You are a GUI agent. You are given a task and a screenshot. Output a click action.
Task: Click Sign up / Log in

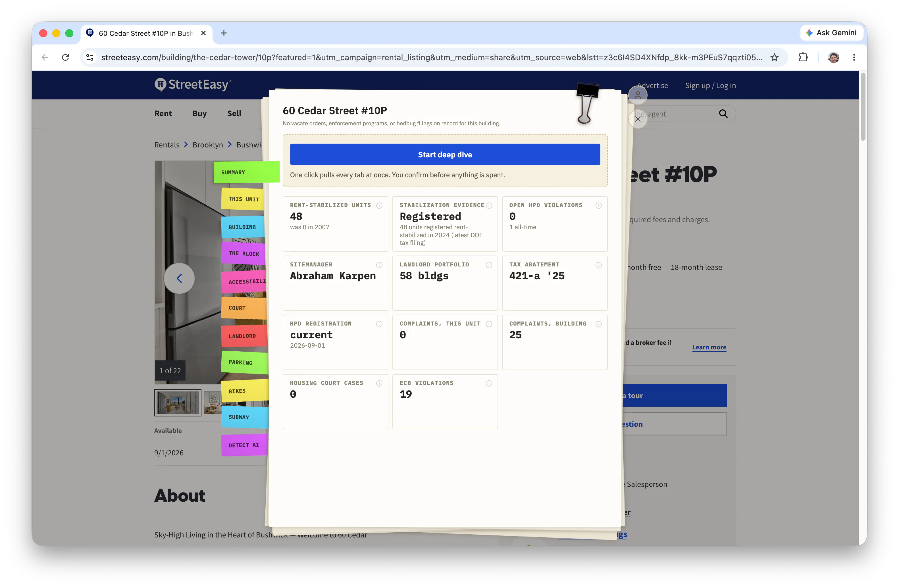711,85
